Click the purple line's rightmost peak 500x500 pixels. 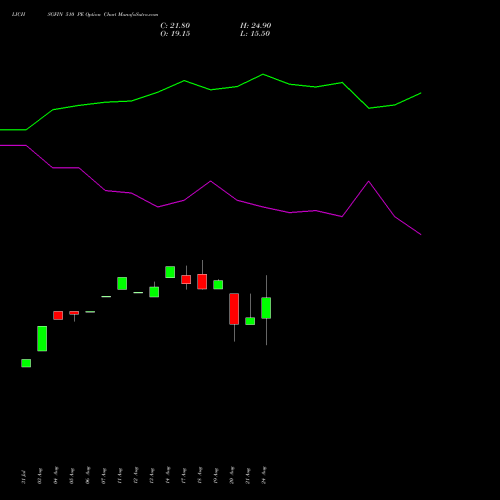368,181
